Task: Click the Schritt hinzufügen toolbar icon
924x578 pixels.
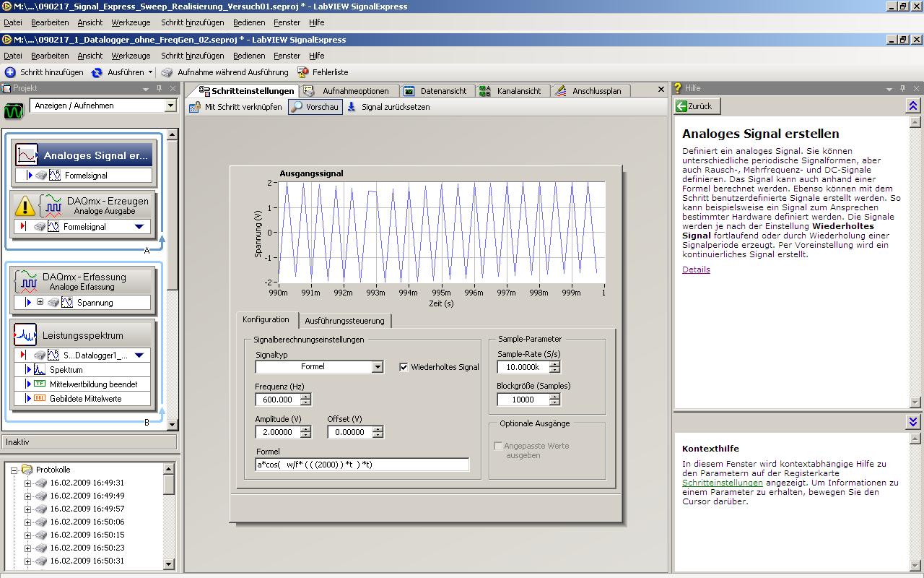Action: [10, 72]
